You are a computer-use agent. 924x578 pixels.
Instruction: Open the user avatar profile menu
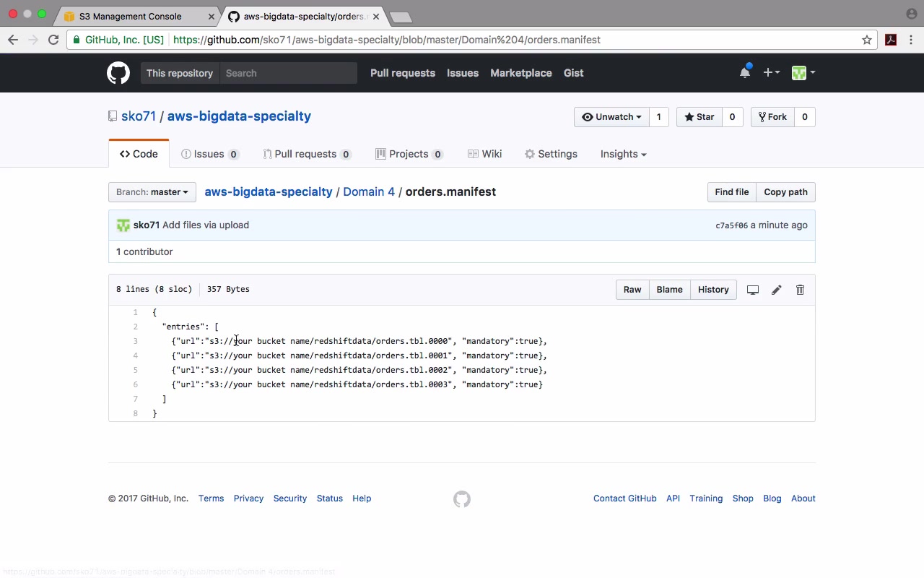[x=803, y=73]
